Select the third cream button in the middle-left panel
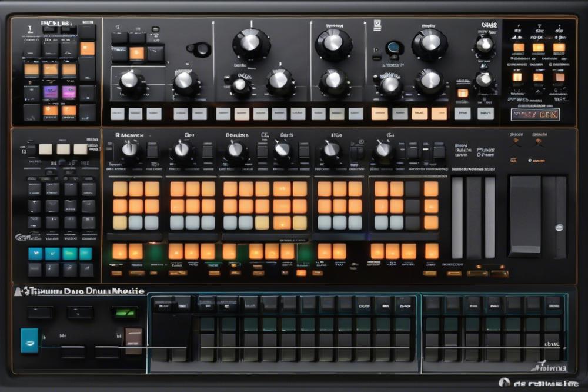The height and width of the screenshot is (392, 588). (80, 149)
